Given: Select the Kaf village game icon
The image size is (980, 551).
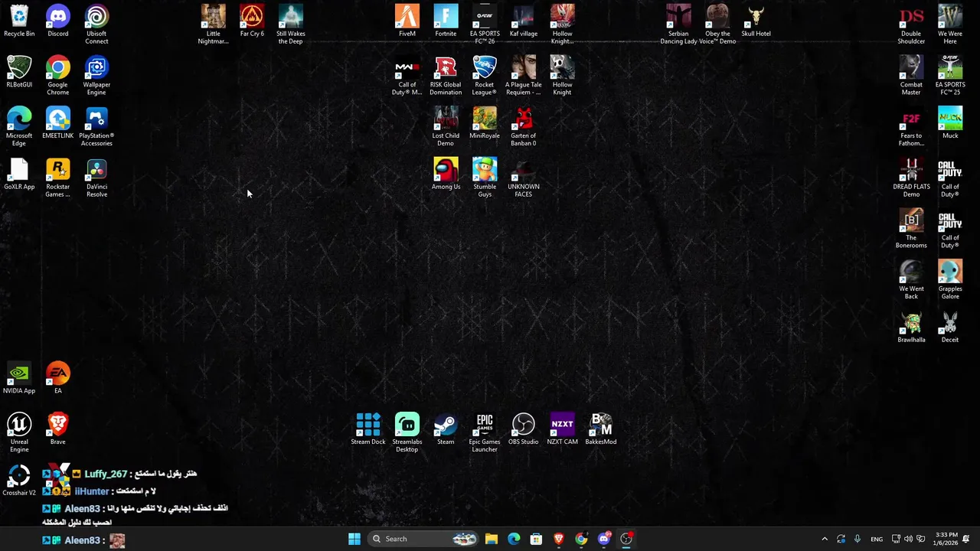Looking at the screenshot, I should point(524,21).
